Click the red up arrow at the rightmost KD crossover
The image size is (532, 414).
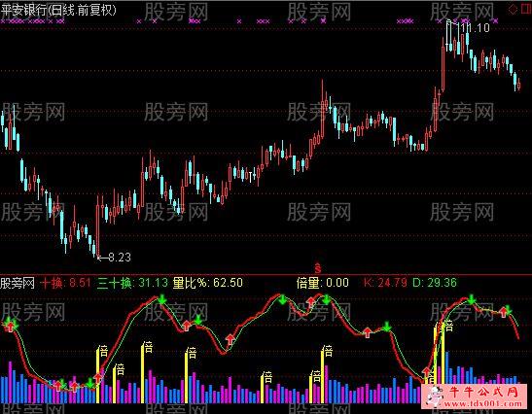coord(504,312)
